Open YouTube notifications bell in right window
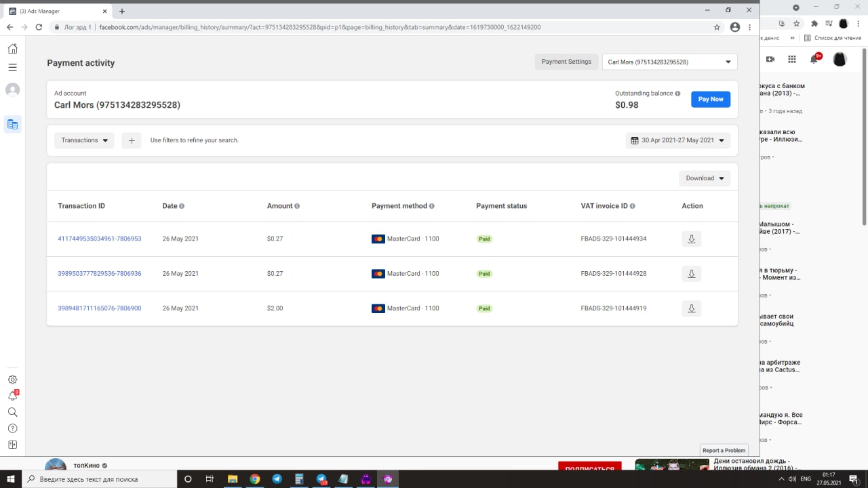 click(x=814, y=60)
